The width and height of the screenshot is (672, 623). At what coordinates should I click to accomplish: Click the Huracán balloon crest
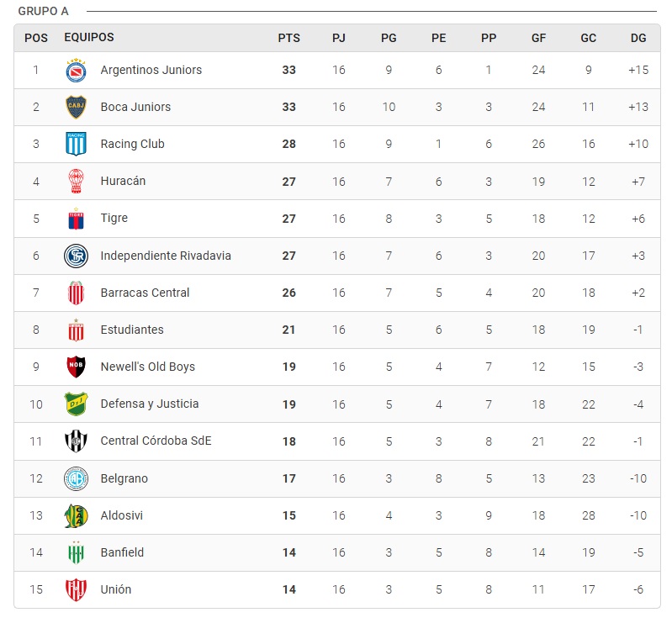(x=77, y=182)
